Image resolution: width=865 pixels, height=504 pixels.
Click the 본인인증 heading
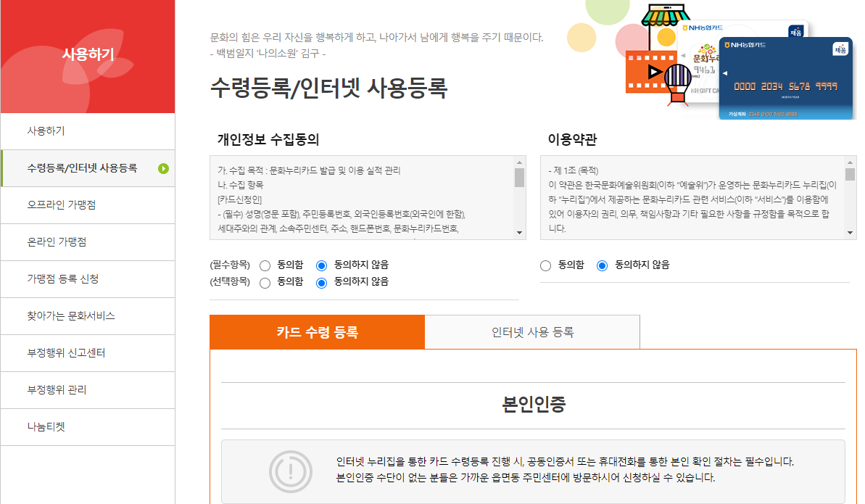(534, 404)
